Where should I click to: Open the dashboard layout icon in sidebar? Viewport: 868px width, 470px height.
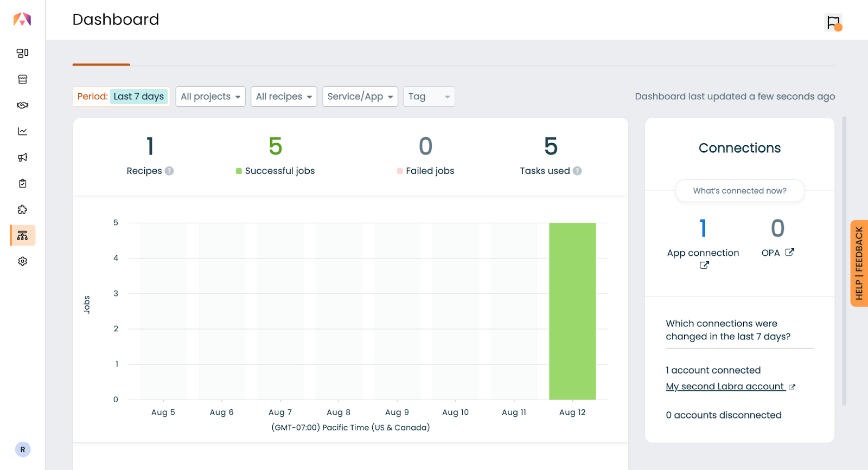pyautogui.click(x=22, y=53)
